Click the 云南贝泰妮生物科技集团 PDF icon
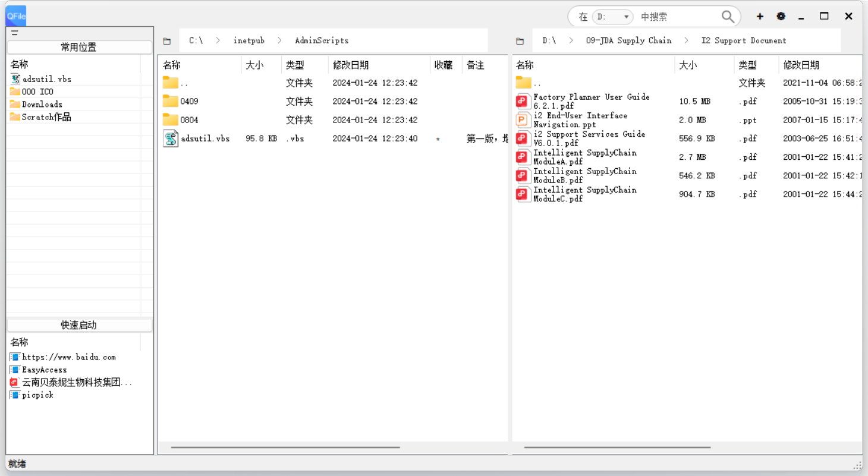 [x=15, y=382]
